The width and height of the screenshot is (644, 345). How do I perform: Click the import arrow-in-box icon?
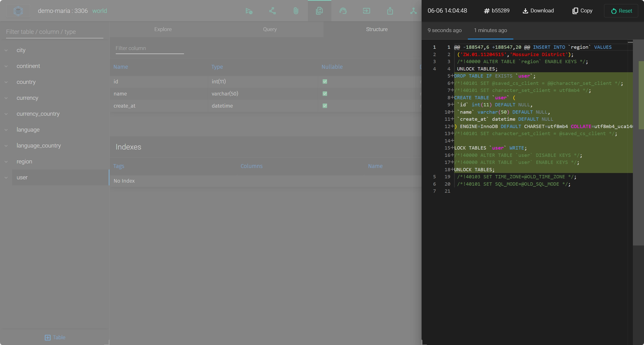[x=366, y=11]
